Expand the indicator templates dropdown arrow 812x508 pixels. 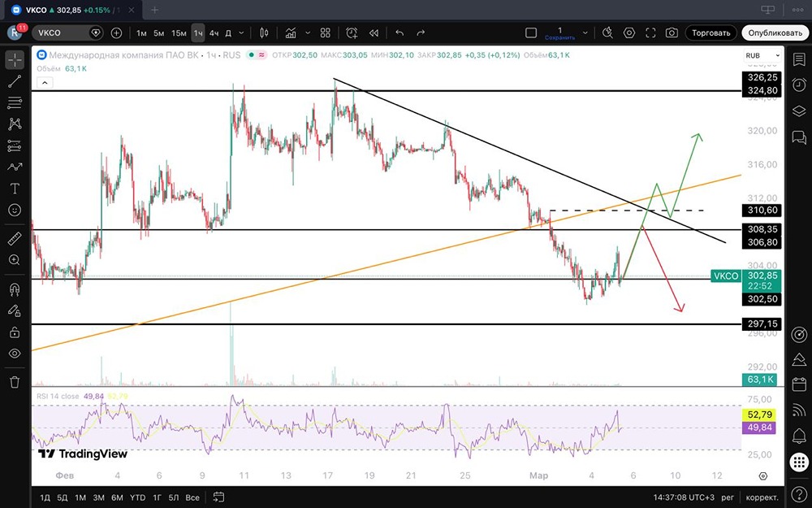[308, 33]
